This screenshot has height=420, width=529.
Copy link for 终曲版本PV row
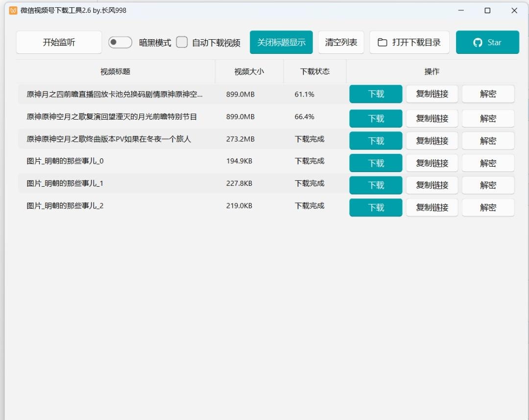pyautogui.click(x=432, y=141)
